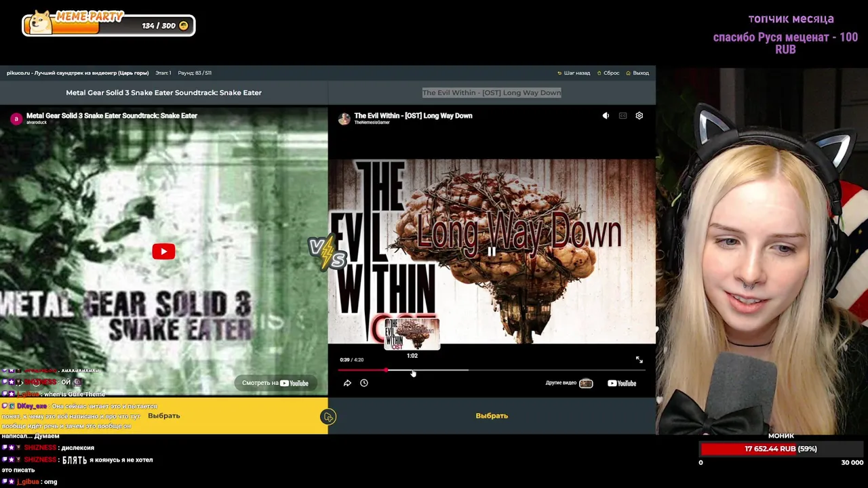Click the round icon between the Выбрать buttons
This screenshot has width=868, height=488.
pos(328,417)
